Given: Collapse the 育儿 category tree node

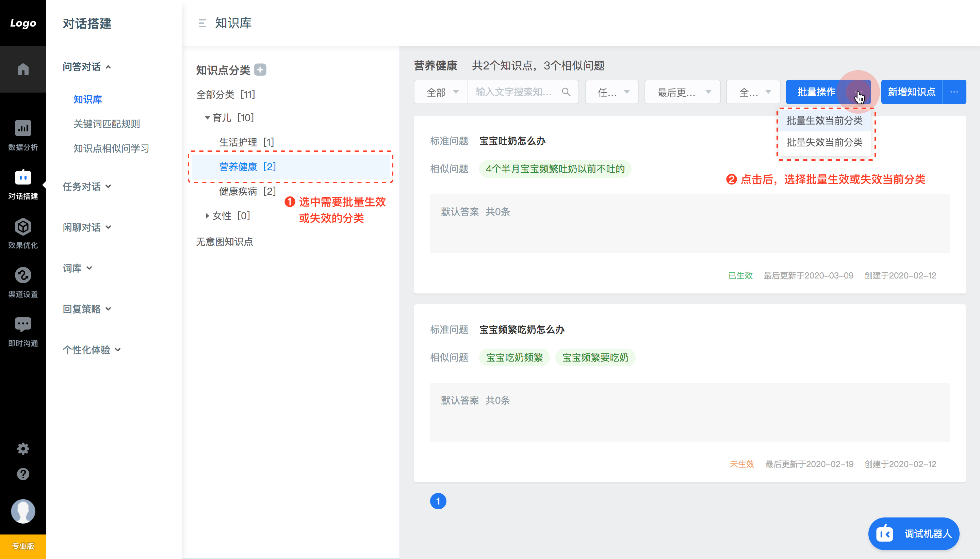Looking at the screenshot, I should (207, 117).
